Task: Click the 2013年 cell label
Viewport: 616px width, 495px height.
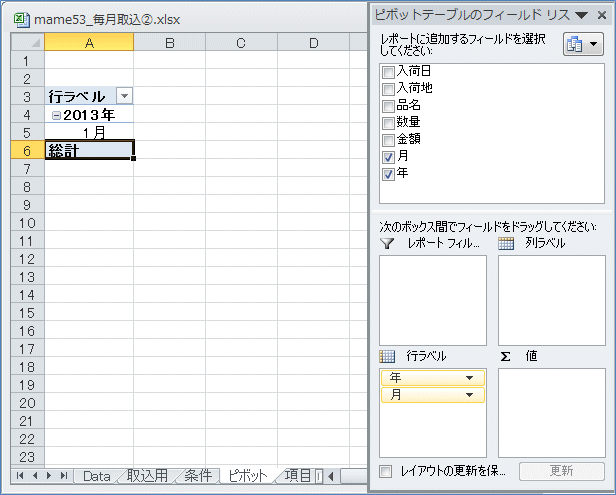Action: point(89,115)
